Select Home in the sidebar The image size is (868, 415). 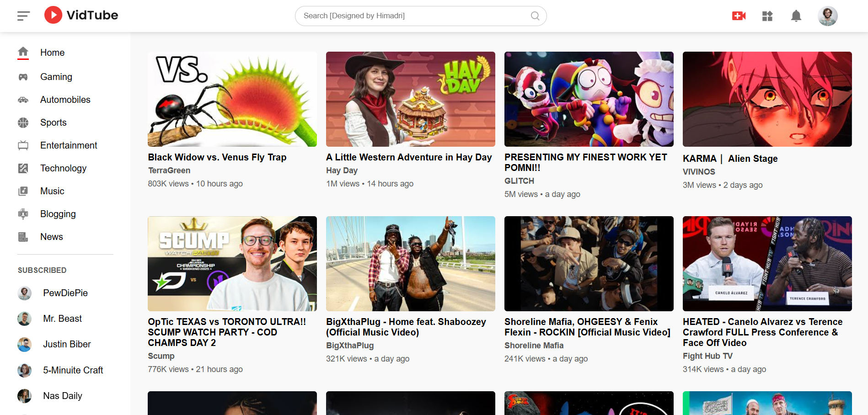(x=52, y=53)
